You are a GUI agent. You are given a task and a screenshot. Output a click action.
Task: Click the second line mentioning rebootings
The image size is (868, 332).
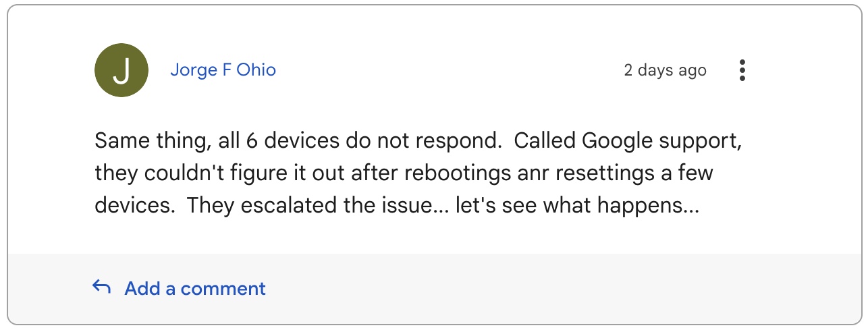point(404,174)
